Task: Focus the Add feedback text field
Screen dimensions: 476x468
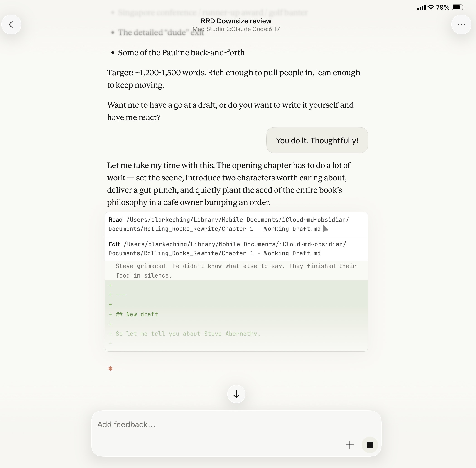Action: click(216, 425)
